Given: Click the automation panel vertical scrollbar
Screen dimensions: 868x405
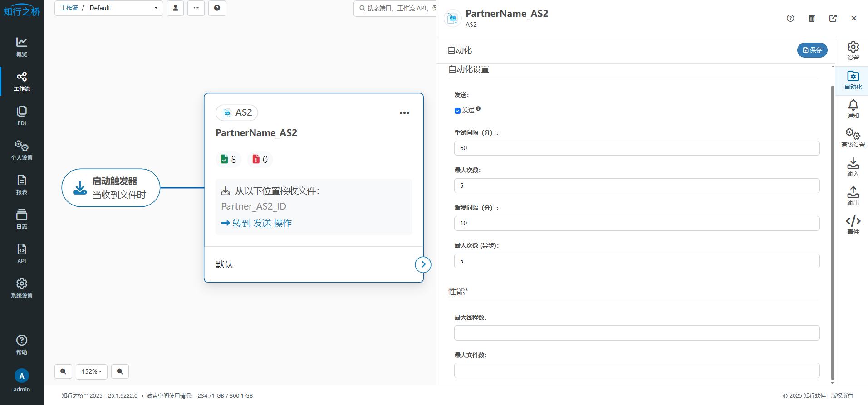Looking at the screenshot, I should click(x=832, y=227).
